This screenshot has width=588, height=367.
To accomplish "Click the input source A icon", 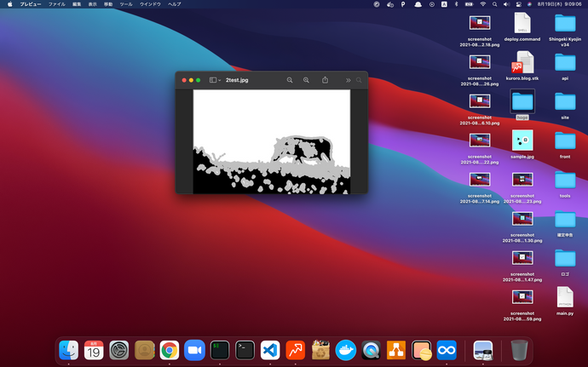I will tap(444, 4).
